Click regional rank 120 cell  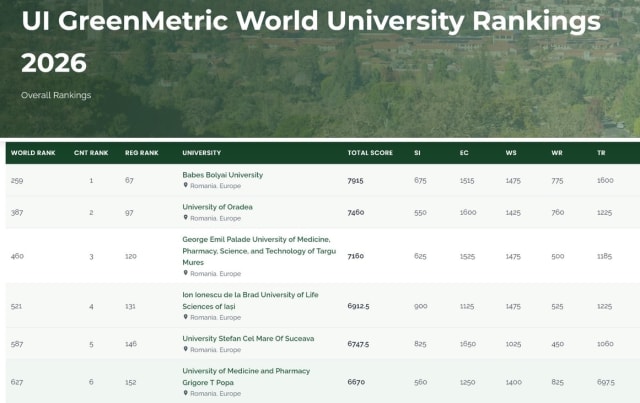[131, 256]
